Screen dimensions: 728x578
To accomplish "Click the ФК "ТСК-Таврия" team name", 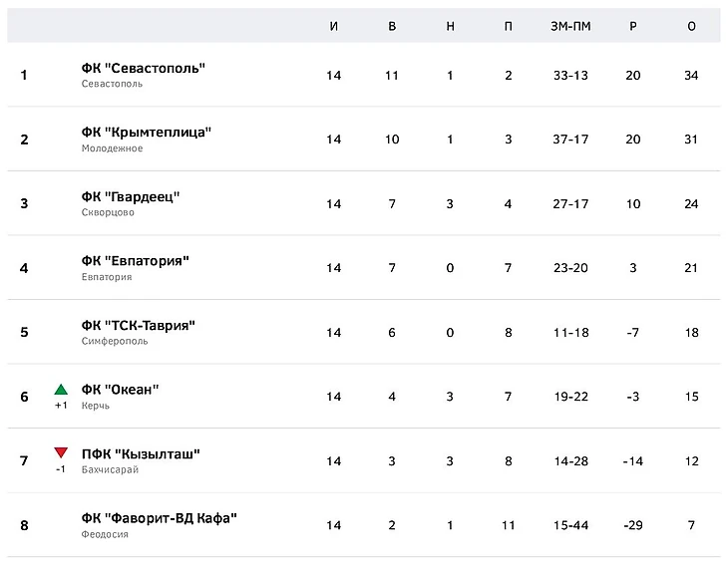I will point(139,325).
